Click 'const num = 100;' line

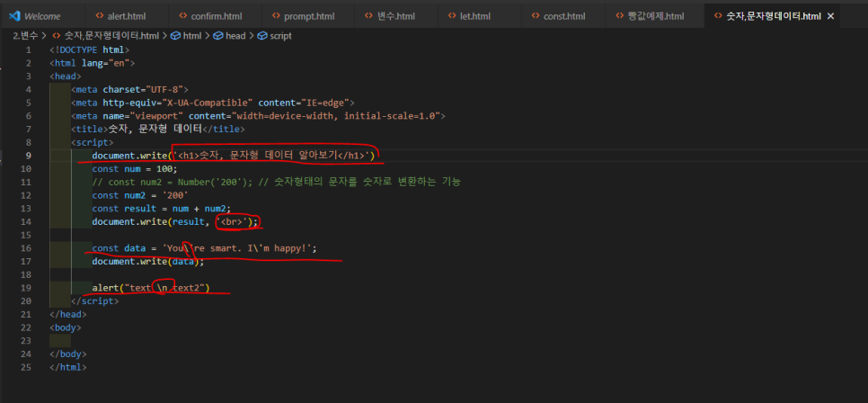pos(136,169)
